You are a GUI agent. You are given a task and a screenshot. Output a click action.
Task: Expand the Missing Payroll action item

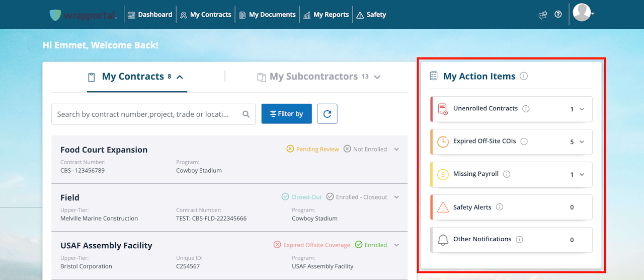pos(582,175)
